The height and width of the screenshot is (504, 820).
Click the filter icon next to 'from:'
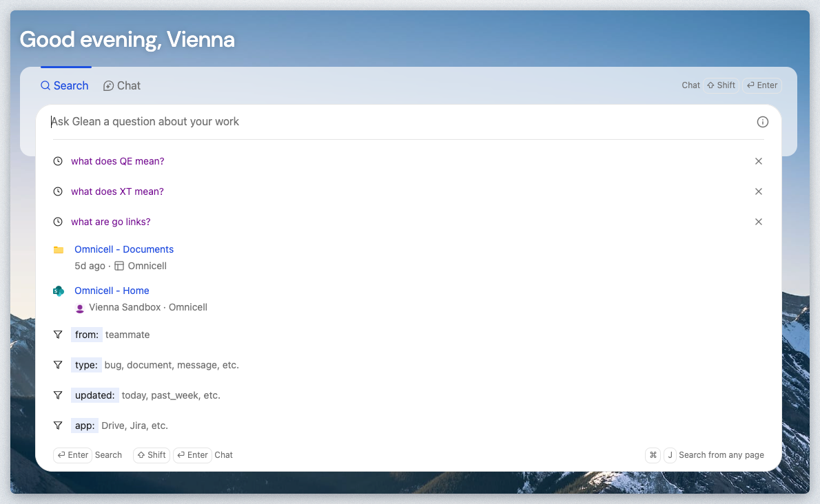pyautogui.click(x=58, y=335)
